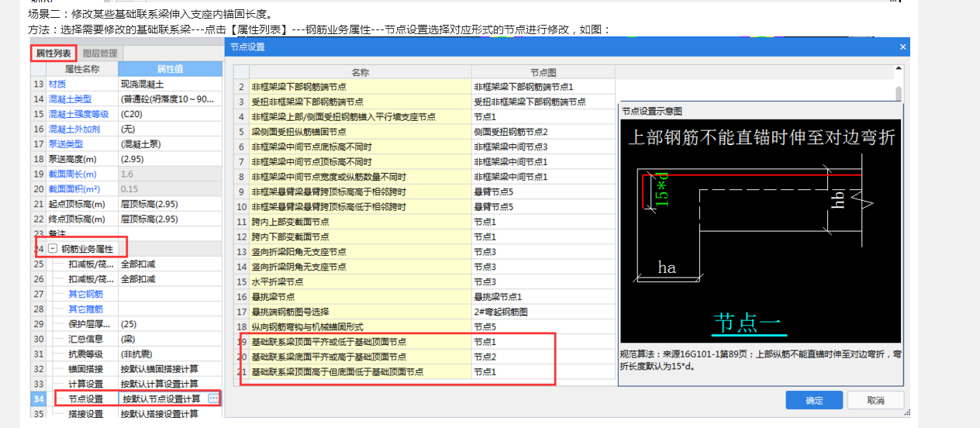Select the 属性值 column header
Image resolution: width=980 pixels, height=428 pixels.
pyautogui.click(x=170, y=69)
